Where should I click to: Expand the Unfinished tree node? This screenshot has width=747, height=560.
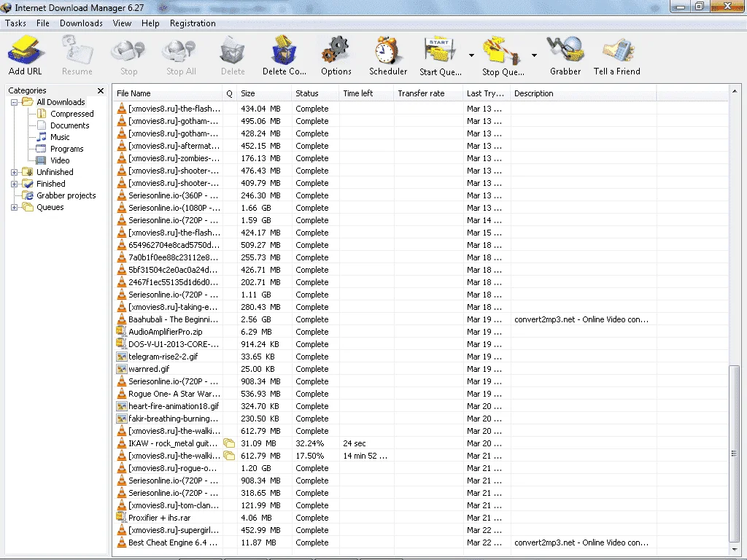click(x=15, y=172)
